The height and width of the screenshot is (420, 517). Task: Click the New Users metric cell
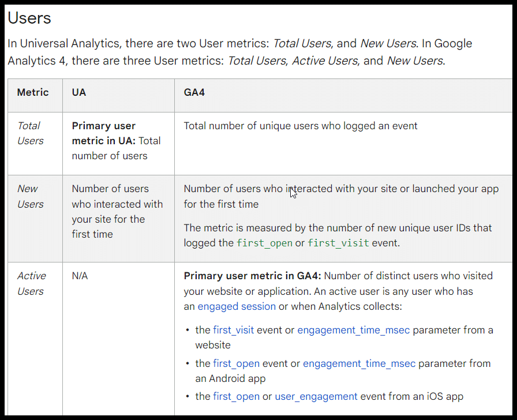(30, 196)
